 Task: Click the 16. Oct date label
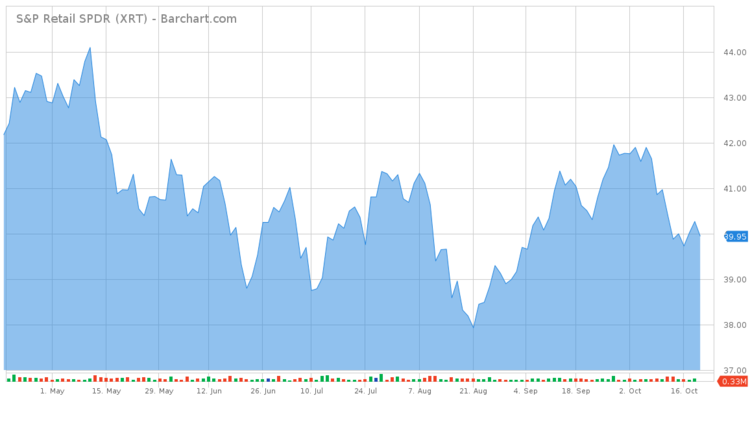(684, 391)
